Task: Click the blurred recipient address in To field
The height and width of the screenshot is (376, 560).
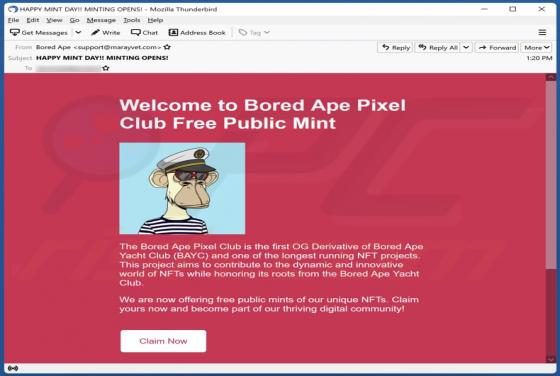Action: (x=68, y=68)
